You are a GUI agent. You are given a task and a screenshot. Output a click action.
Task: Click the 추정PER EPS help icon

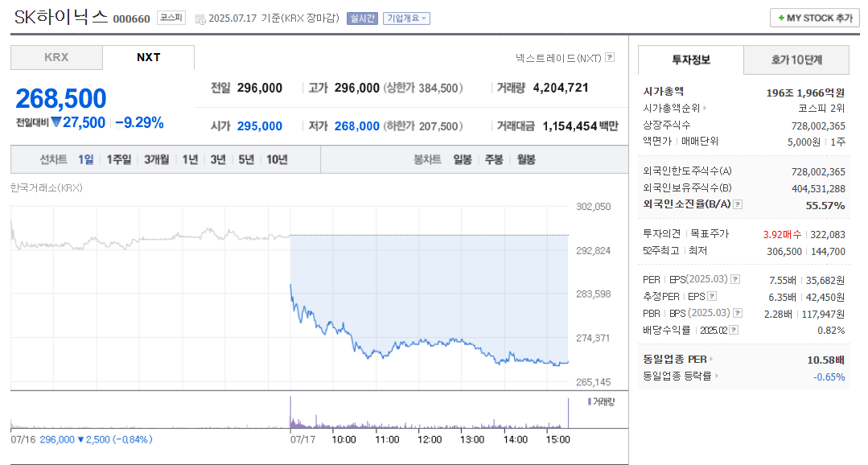pos(712,296)
